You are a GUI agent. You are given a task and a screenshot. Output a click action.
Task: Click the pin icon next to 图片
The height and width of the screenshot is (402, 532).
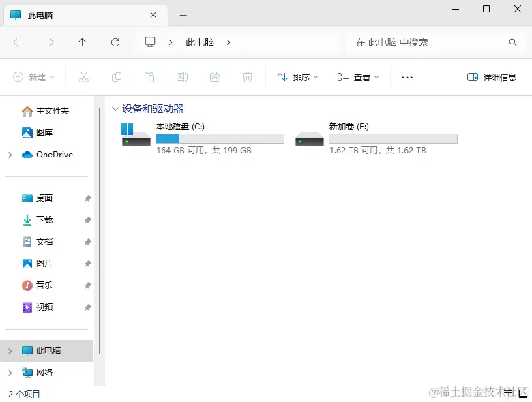[x=87, y=264]
